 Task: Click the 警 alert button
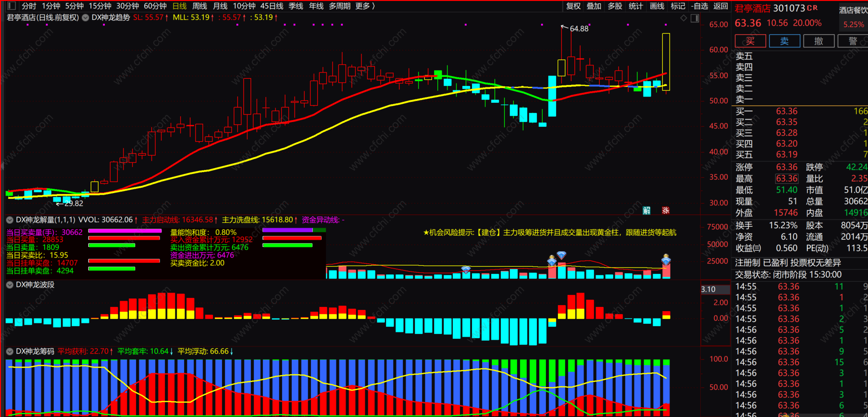(x=853, y=41)
